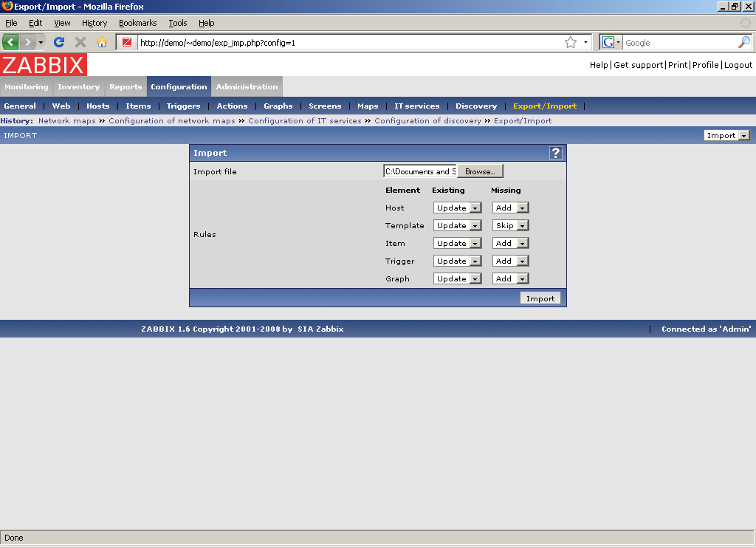Click the Import submit button

coord(540,298)
